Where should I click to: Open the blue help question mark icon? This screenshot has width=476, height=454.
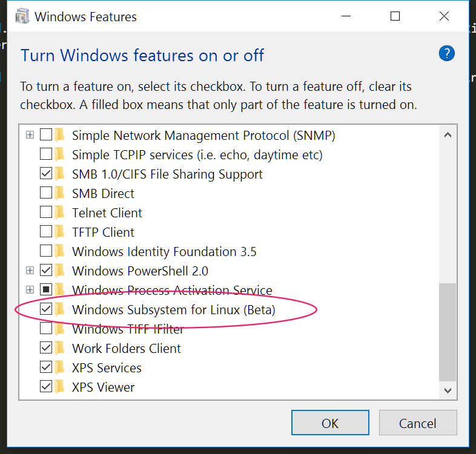(446, 54)
